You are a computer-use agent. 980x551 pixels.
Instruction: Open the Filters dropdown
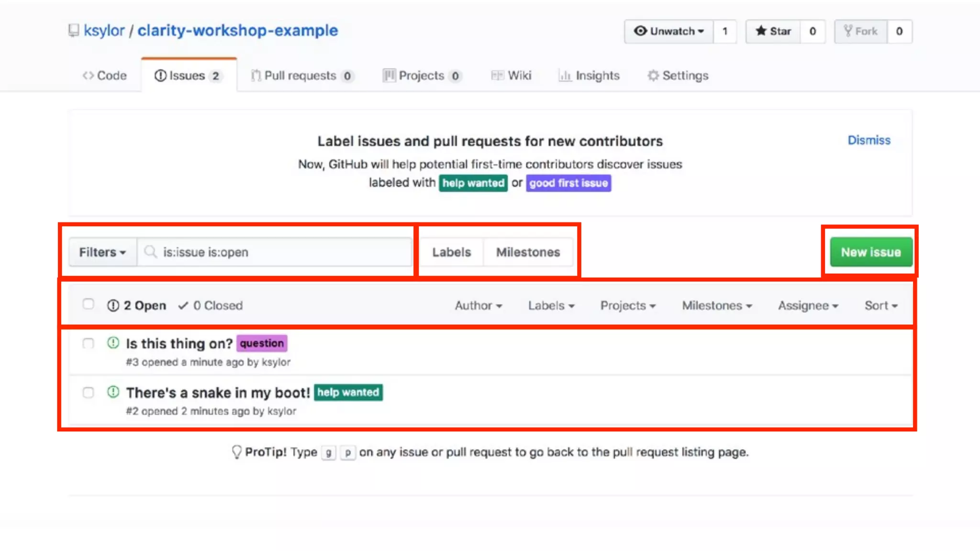tap(102, 252)
